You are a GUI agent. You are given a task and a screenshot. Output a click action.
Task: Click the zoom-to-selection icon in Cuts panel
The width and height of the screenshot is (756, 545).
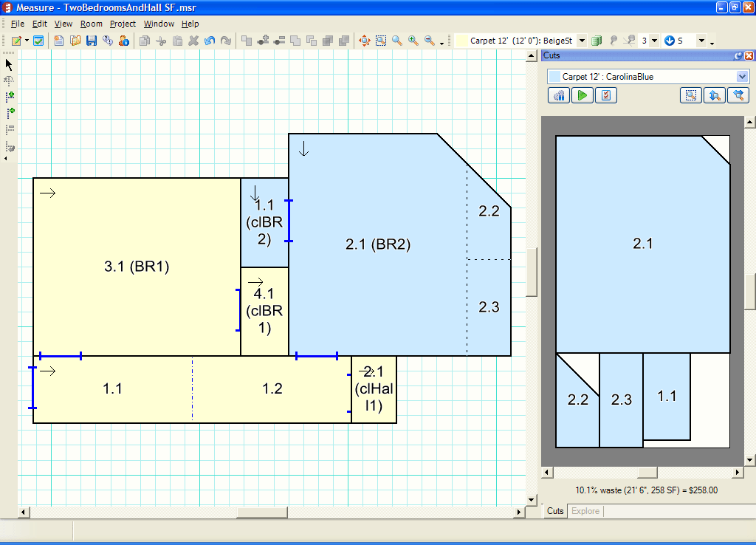tap(690, 95)
